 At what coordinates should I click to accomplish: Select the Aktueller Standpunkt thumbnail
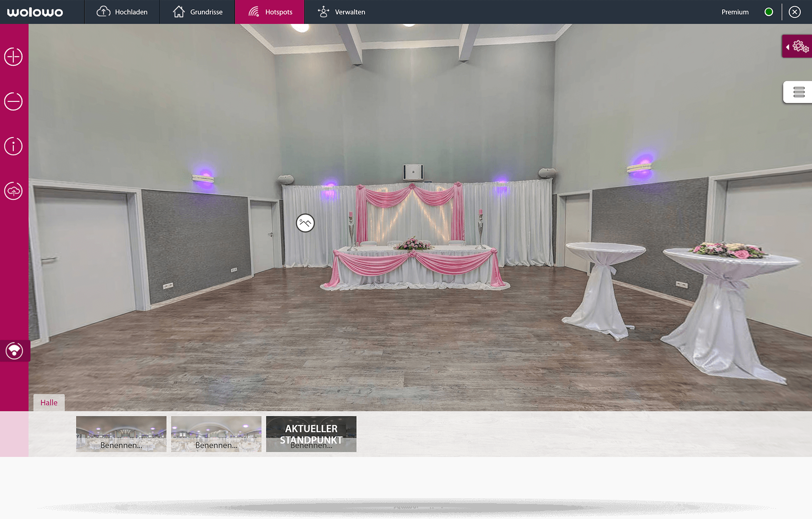coord(311,434)
